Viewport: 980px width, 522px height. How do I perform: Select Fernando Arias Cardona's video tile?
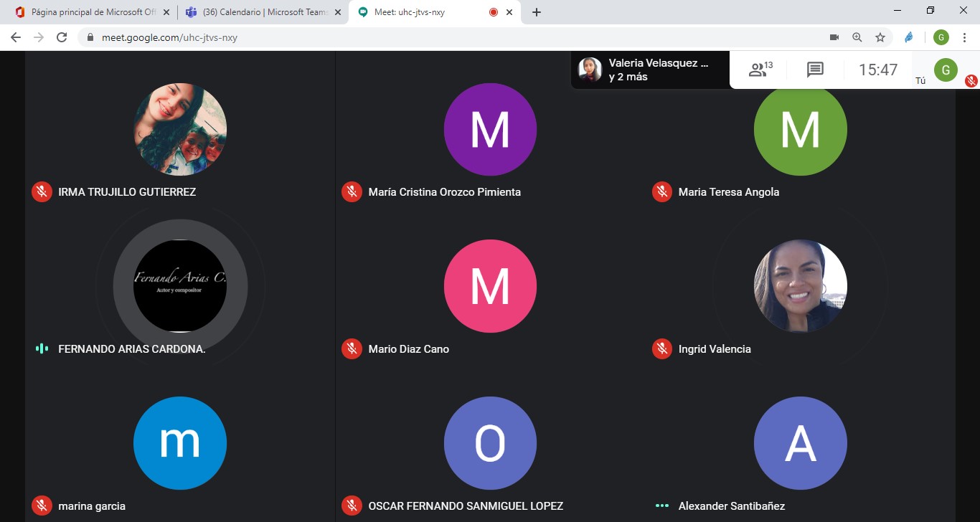(x=180, y=286)
